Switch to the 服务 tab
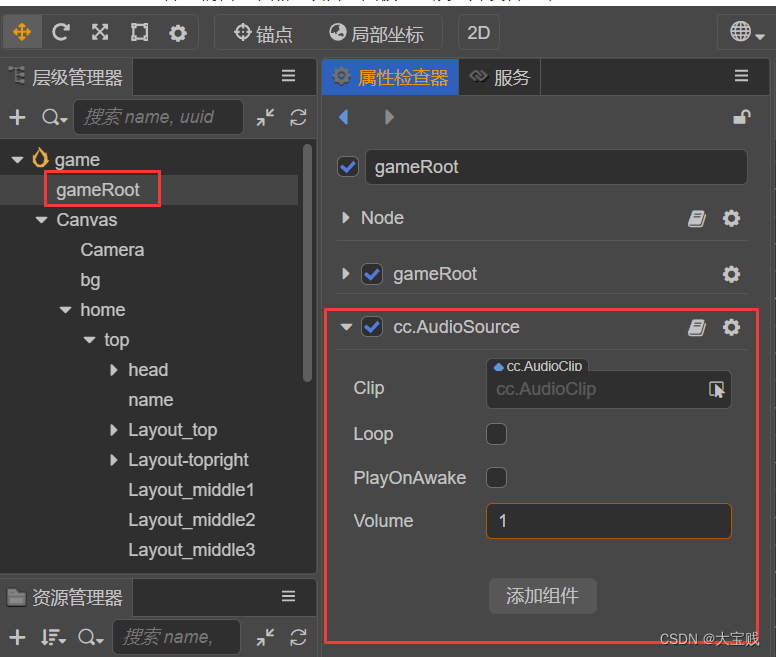Screen dimensions: 776x657 (500, 77)
